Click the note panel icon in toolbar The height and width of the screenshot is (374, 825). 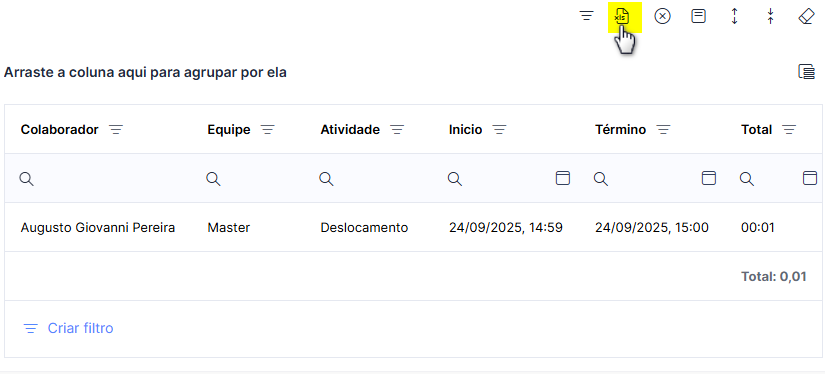[698, 17]
